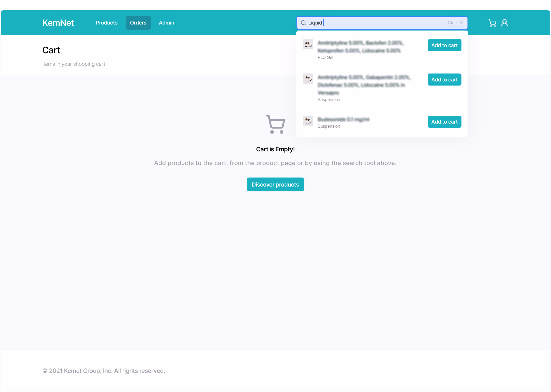
Task: Open the Amitriptyline Baclofen PLO Gel result
Action: point(360,47)
